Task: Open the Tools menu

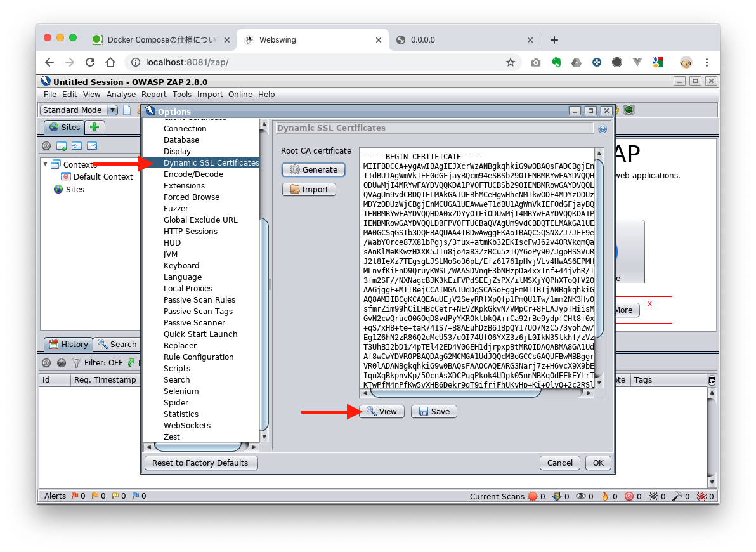Action: [182, 95]
